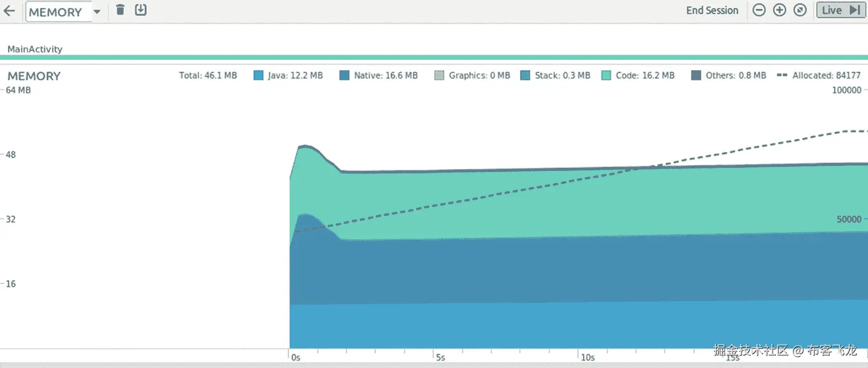Click the '100000' right axis label

point(846,90)
